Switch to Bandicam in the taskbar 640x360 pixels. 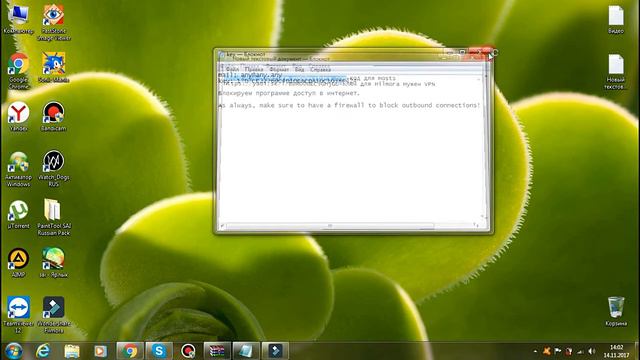tap(188, 351)
